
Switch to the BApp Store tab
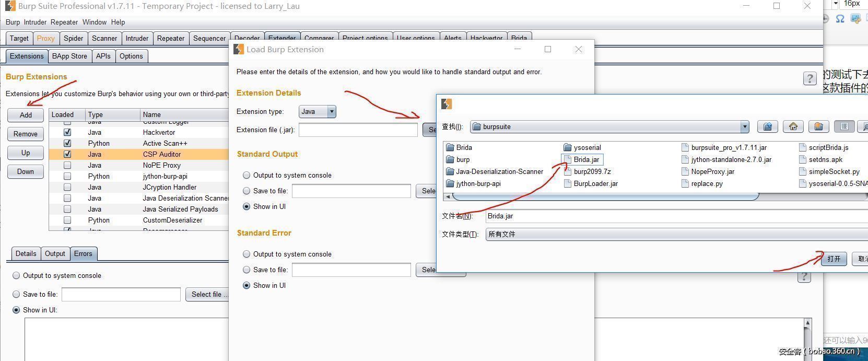tap(69, 56)
